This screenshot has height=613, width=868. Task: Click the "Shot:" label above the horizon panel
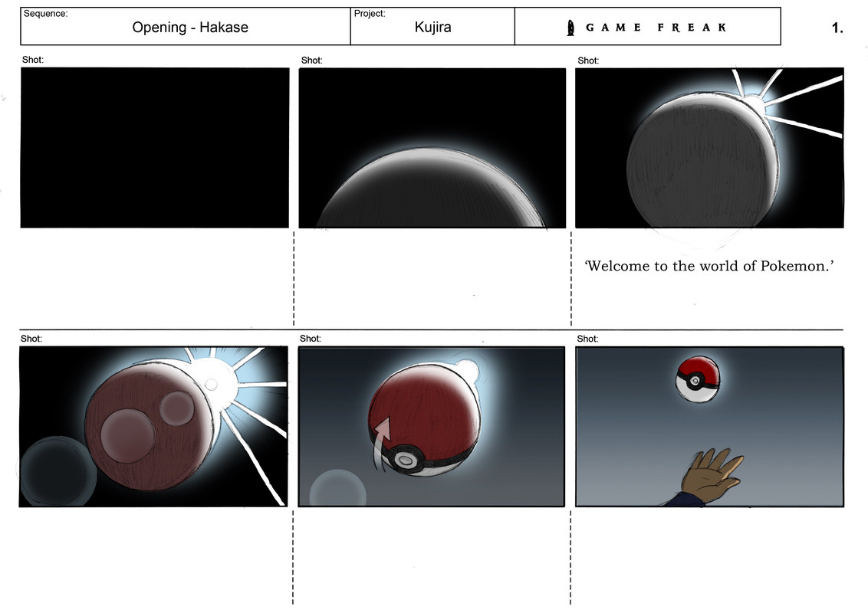coord(311,61)
